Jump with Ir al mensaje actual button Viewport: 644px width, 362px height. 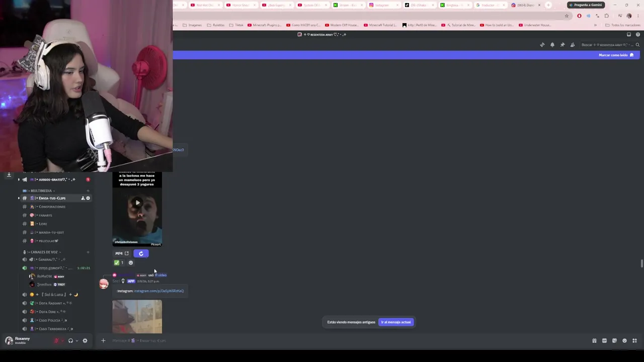(x=396, y=322)
